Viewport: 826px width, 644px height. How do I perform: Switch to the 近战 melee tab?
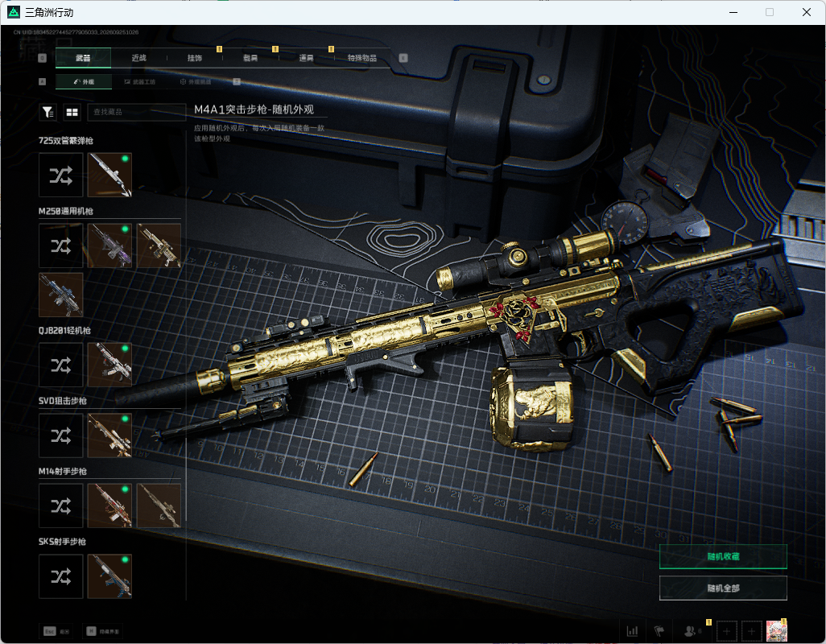click(139, 58)
